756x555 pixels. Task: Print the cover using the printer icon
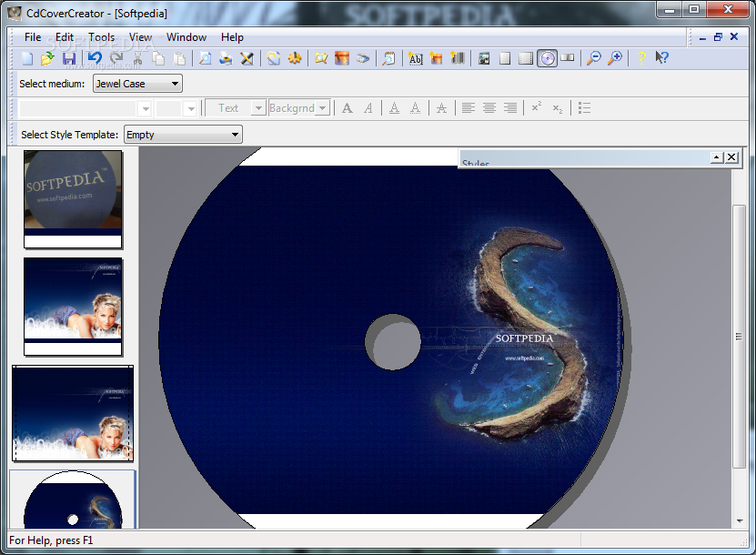tap(226, 58)
